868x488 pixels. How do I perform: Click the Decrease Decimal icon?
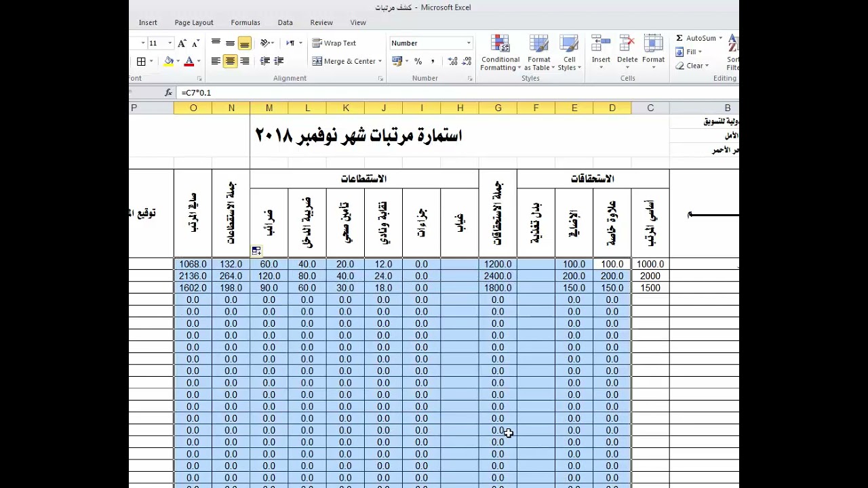pyautogui.click(x=467, y=61)
